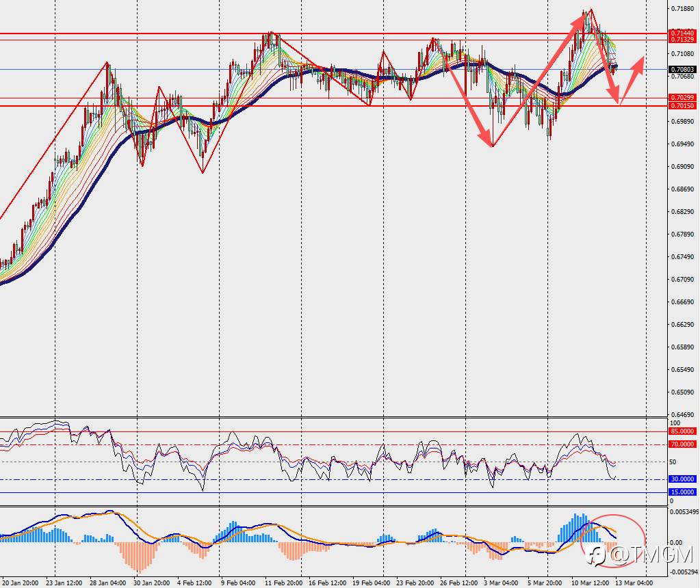The height and width of the screenshot is (588, 700).
Task: Click the 0.65490 price axis value
Action: click(683, 369)
